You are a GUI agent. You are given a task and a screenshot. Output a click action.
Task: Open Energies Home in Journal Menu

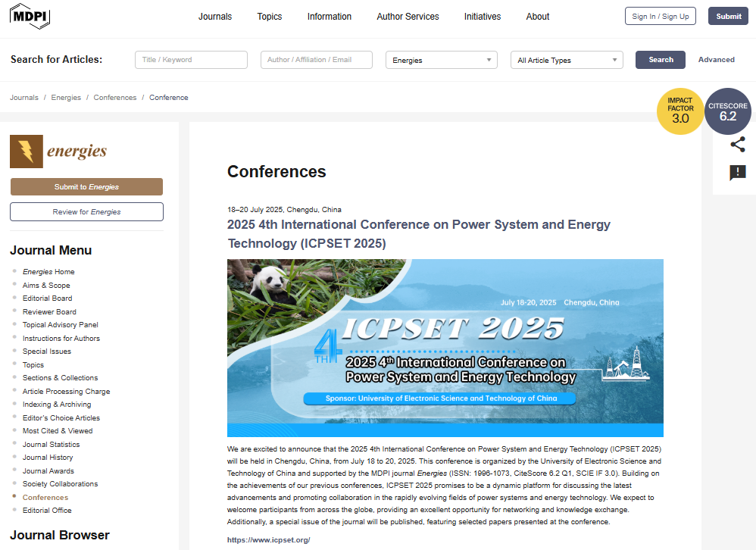(48, 272)
